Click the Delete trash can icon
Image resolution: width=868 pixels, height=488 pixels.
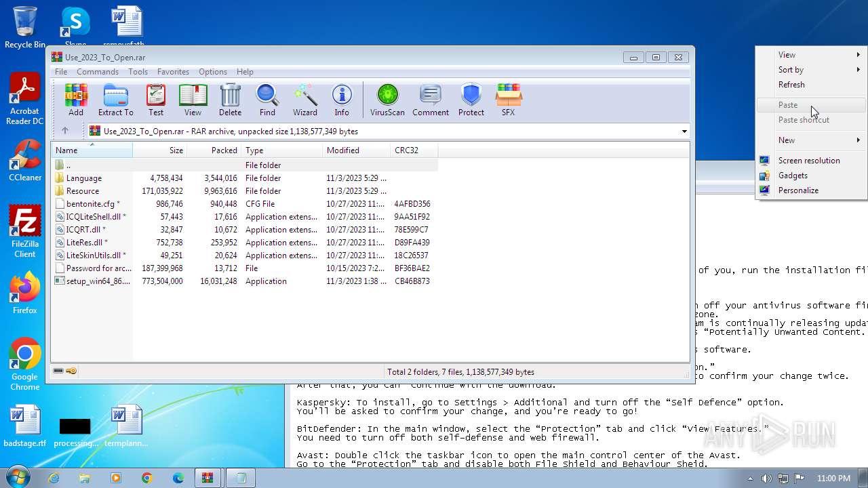(230, 100)
